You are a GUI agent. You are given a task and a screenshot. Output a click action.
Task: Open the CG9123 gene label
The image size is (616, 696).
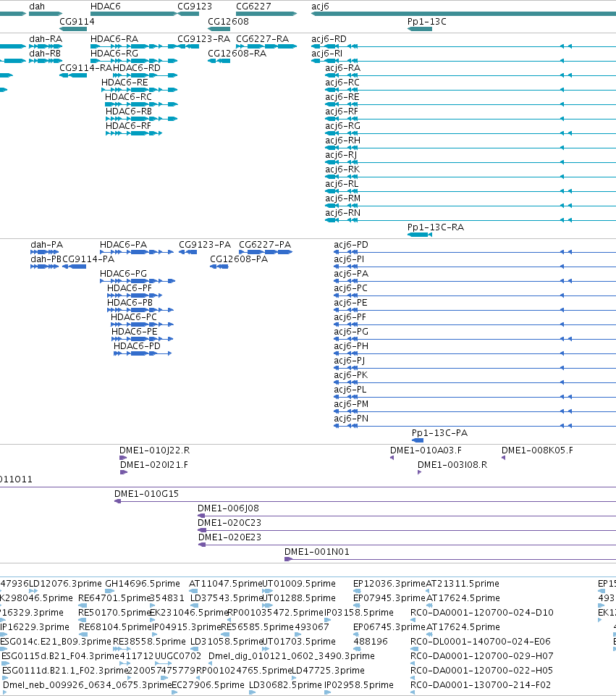coord(195,7)
